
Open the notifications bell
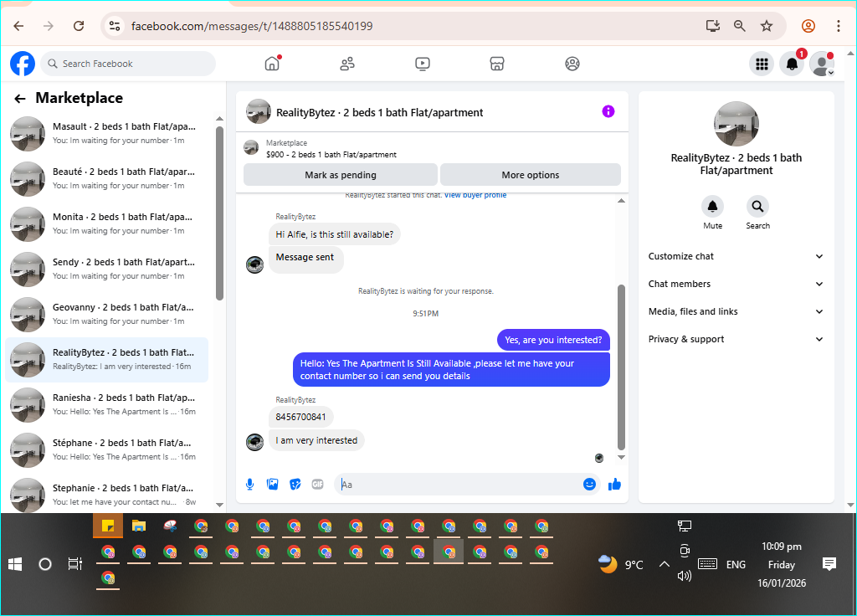click(x=792, y=64)
